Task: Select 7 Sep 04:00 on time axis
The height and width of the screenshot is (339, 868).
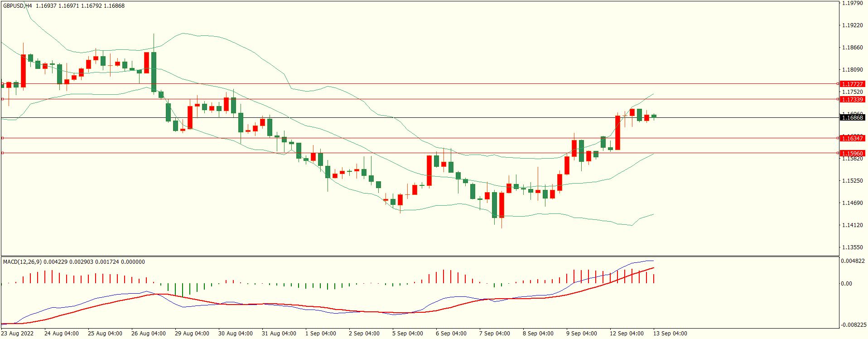Action: point(494,334)
